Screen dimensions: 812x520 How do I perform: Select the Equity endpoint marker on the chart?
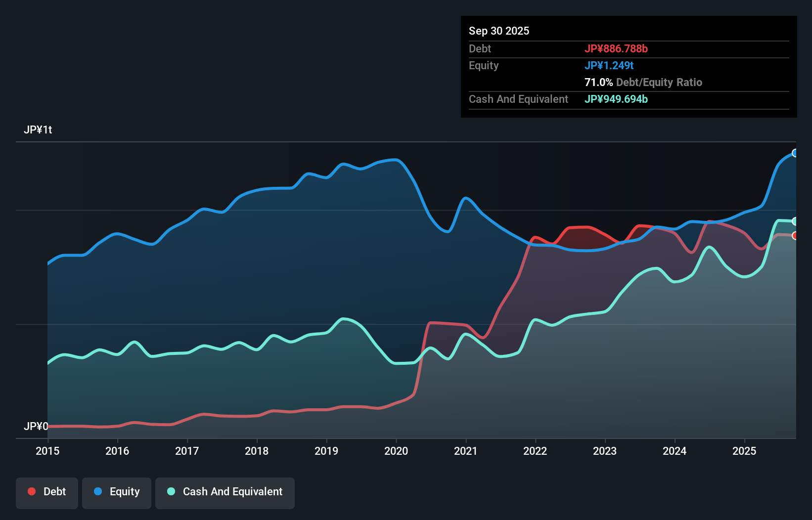[795, 153]
